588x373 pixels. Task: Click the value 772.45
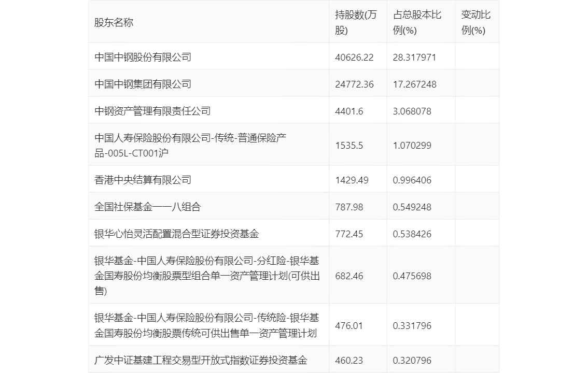349,234
